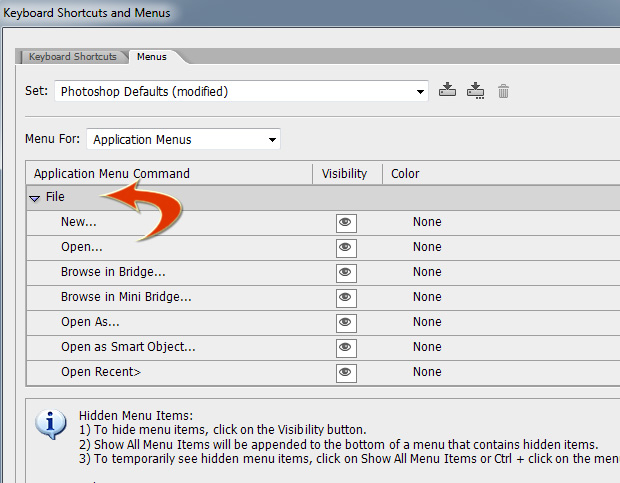
Task: Select the Open as Smart Object... command
Action: (128, 347)
